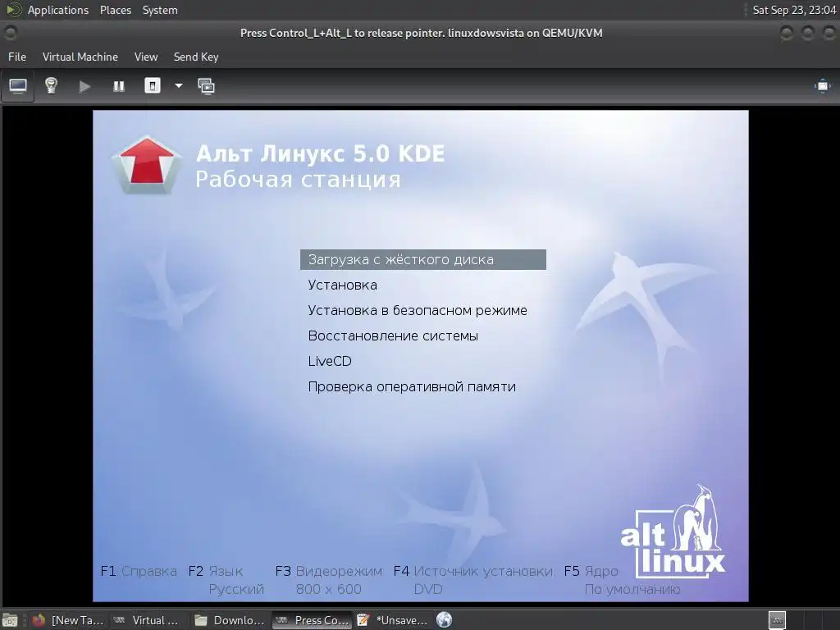Open the Places menu
840x630 pixels.
point(115,10)
